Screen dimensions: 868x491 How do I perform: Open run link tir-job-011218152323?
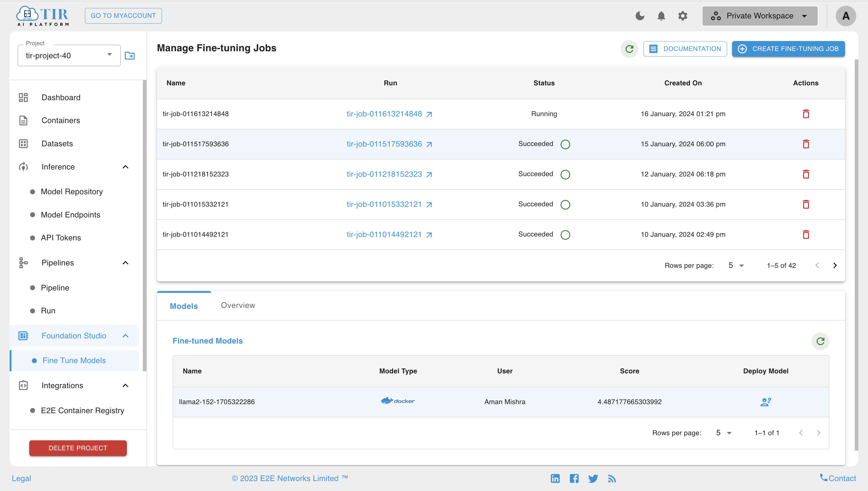pos(389,174)
